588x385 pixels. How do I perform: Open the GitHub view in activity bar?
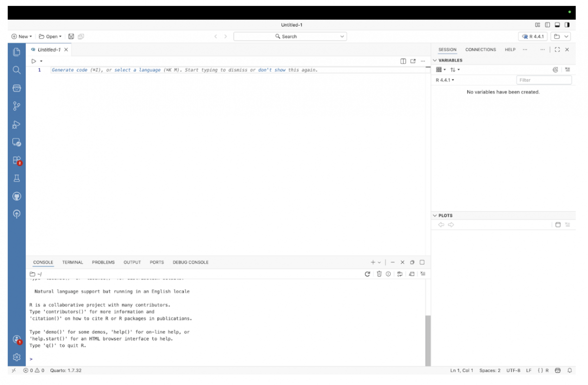click(x=17, y=196)
